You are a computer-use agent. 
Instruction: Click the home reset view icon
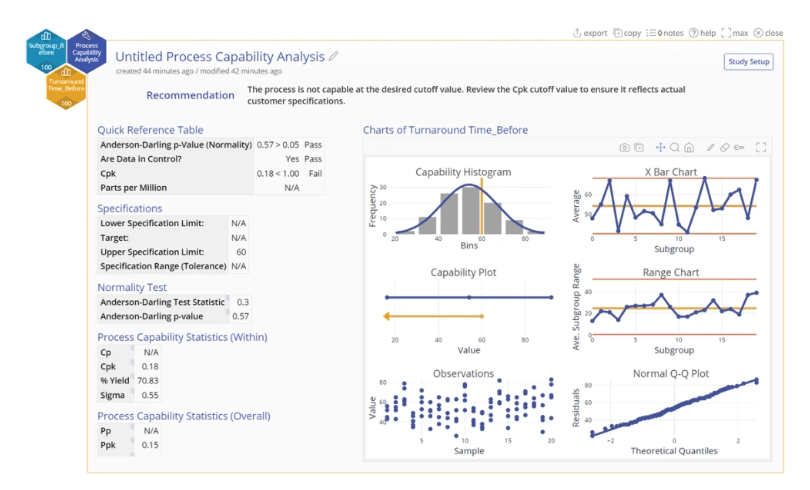tap(689, 147)
